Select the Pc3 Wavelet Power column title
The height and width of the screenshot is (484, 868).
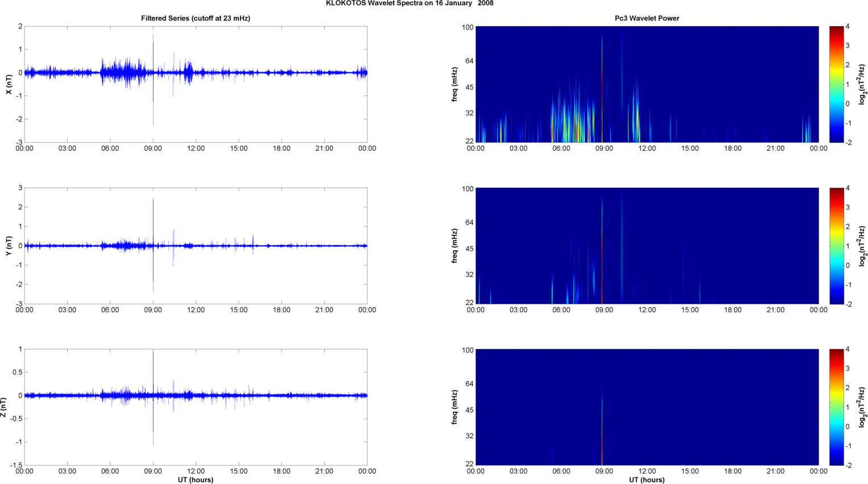(x=647, y=18)
